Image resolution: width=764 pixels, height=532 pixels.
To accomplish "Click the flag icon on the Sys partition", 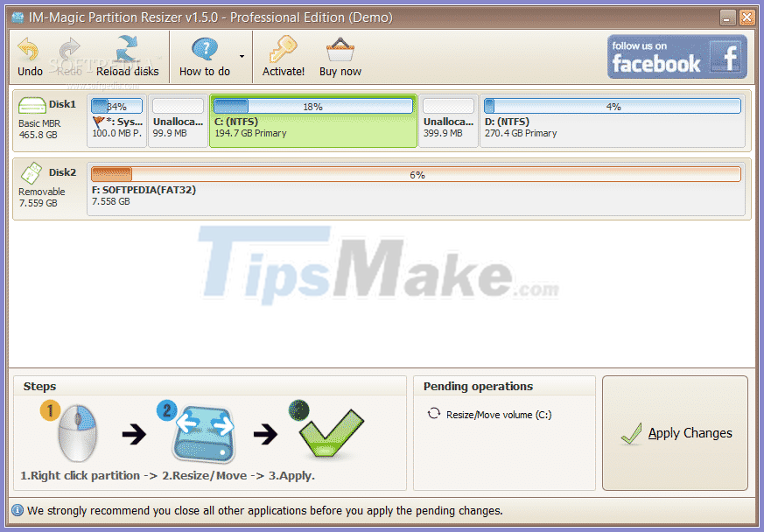I will tap(95, 121).
